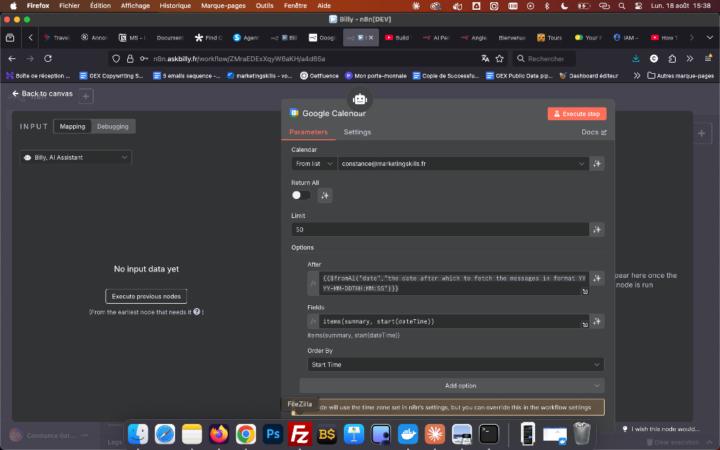Open Google Chrome from the Dock
Viewport: 720px width, 450px height.
tap(246, 434)
